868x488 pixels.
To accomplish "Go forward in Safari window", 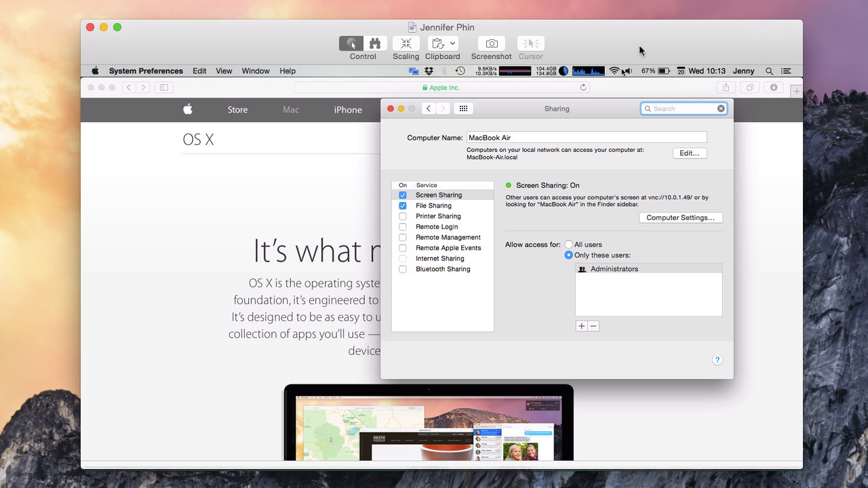I will pos(142,87).
